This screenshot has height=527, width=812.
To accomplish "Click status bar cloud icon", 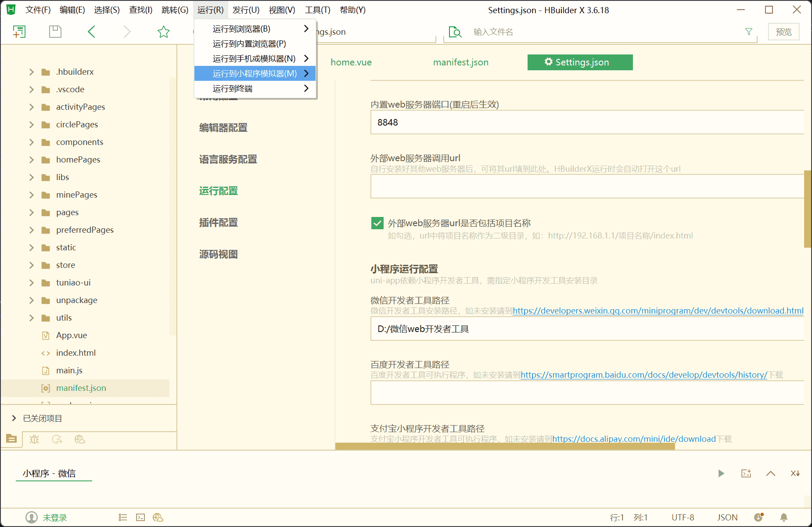I will point(158,517).
